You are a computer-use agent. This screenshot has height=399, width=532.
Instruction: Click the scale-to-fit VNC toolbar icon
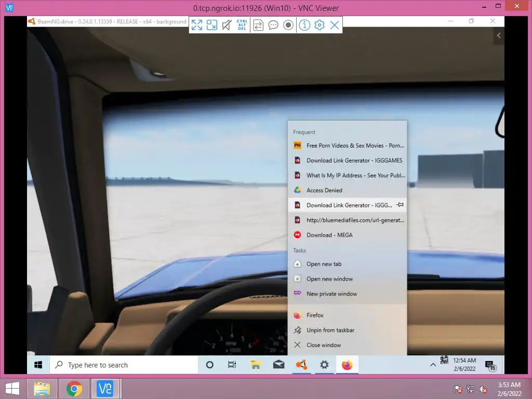pos(212,25)
